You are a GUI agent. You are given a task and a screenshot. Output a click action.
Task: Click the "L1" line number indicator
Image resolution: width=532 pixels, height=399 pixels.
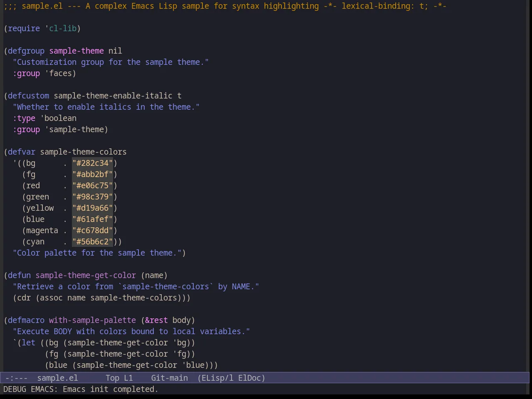click(128, 378)
